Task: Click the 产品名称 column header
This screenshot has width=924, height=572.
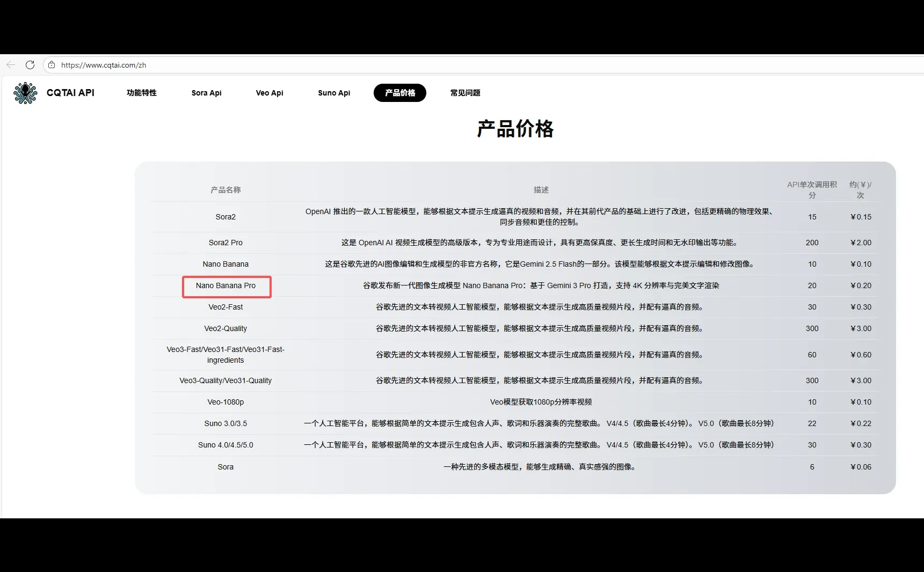Action: coord(225,189)
